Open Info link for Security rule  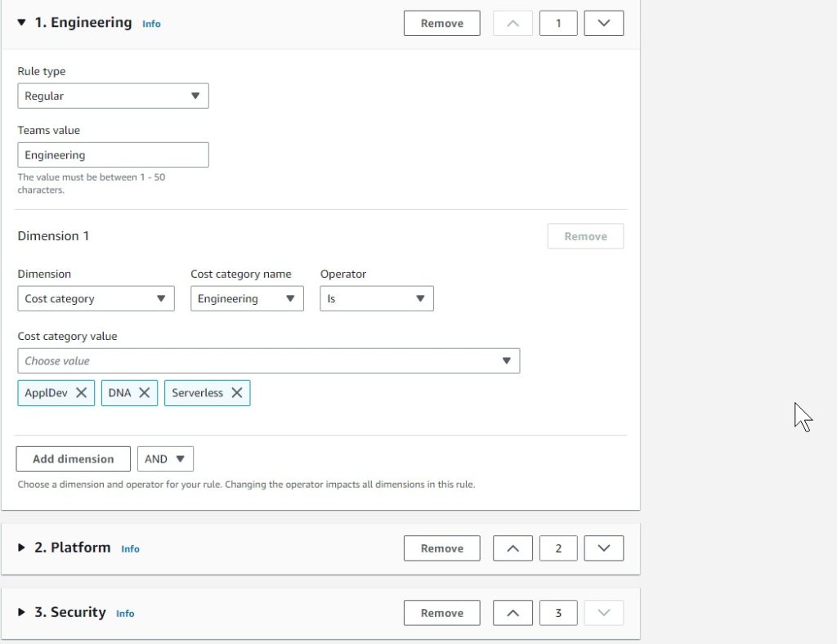click(x=125, y=613)
